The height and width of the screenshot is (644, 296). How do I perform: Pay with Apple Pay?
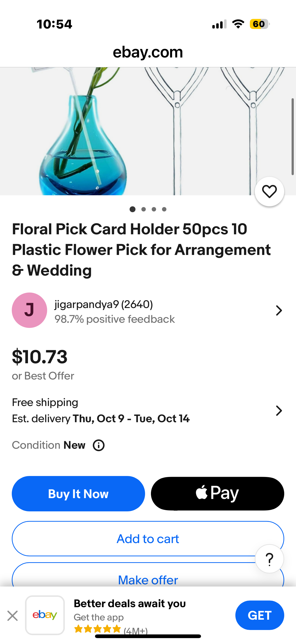[x=217, y=494]
